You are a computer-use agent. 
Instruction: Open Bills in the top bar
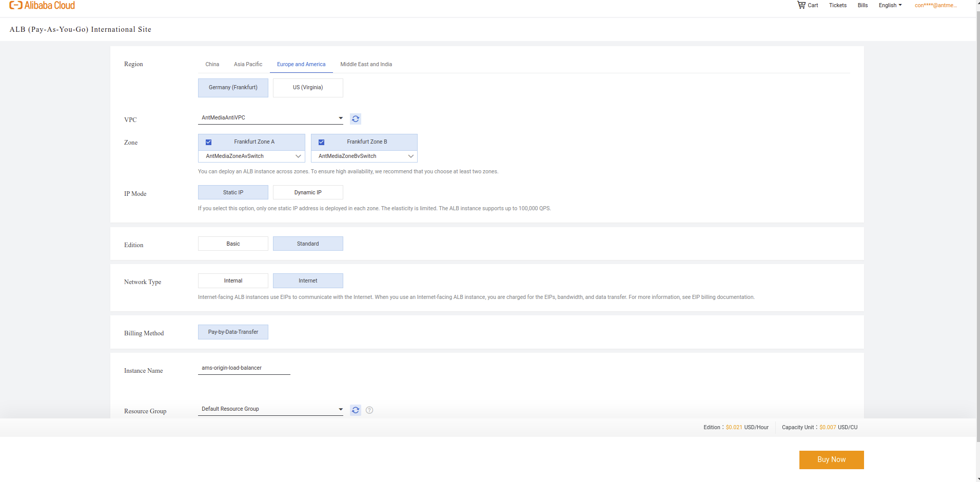pyautogui.click(x=863, y=5)
